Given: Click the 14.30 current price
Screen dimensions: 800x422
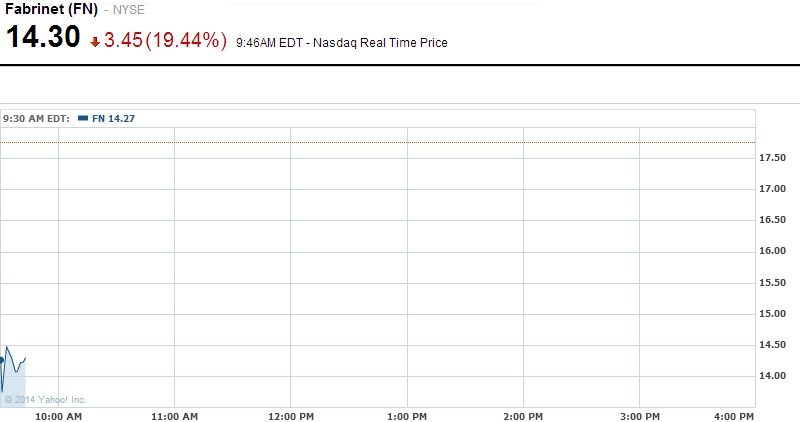Looking at the screenshot, I should [42, 39].
